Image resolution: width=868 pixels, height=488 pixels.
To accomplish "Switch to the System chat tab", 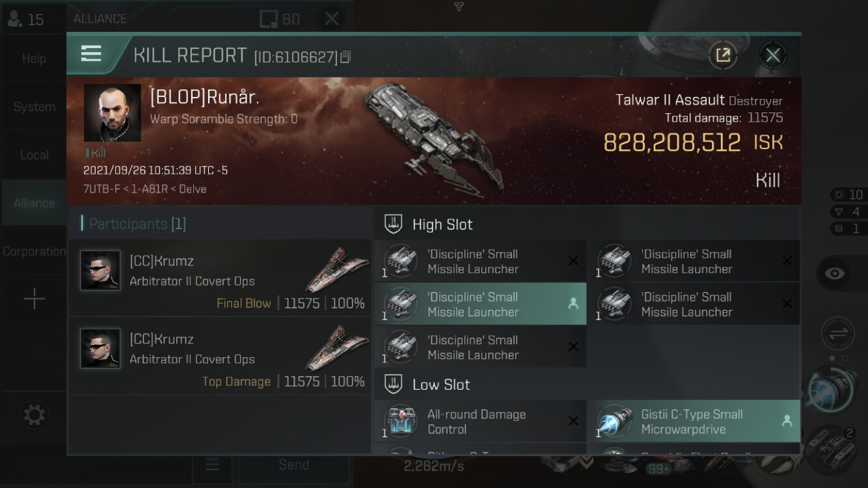I will click(x=34, y=107).
